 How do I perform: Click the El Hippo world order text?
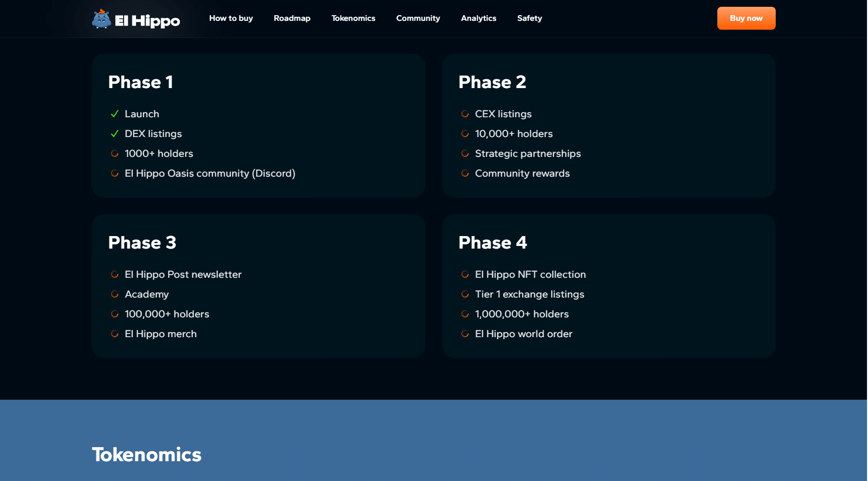click(523, 334)
